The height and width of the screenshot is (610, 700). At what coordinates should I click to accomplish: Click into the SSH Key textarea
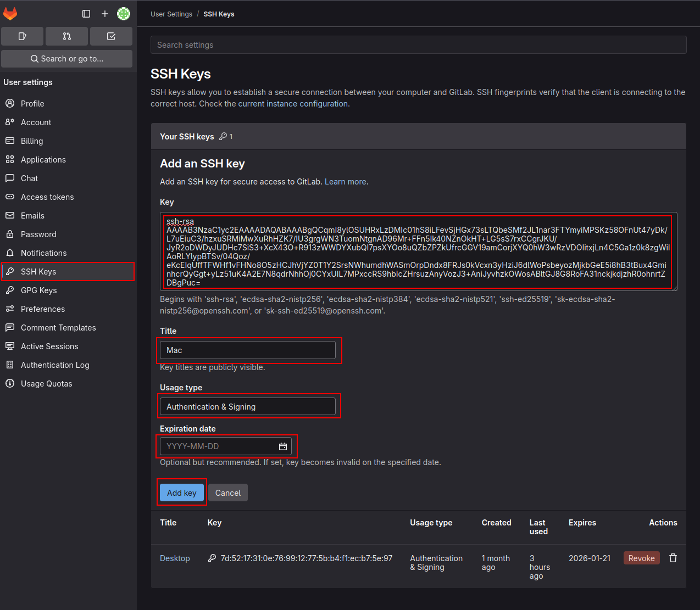pos(419,251)
